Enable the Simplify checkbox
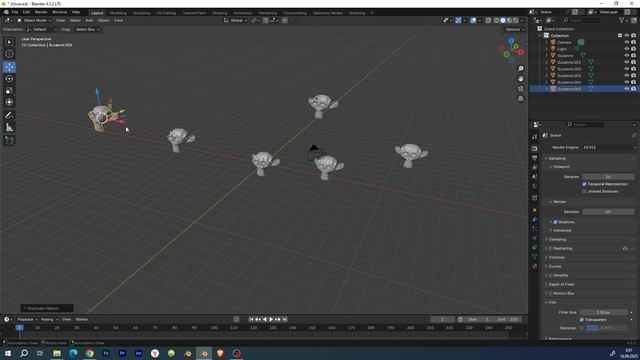Screen dimensions: 640x360 click(551, 276)
